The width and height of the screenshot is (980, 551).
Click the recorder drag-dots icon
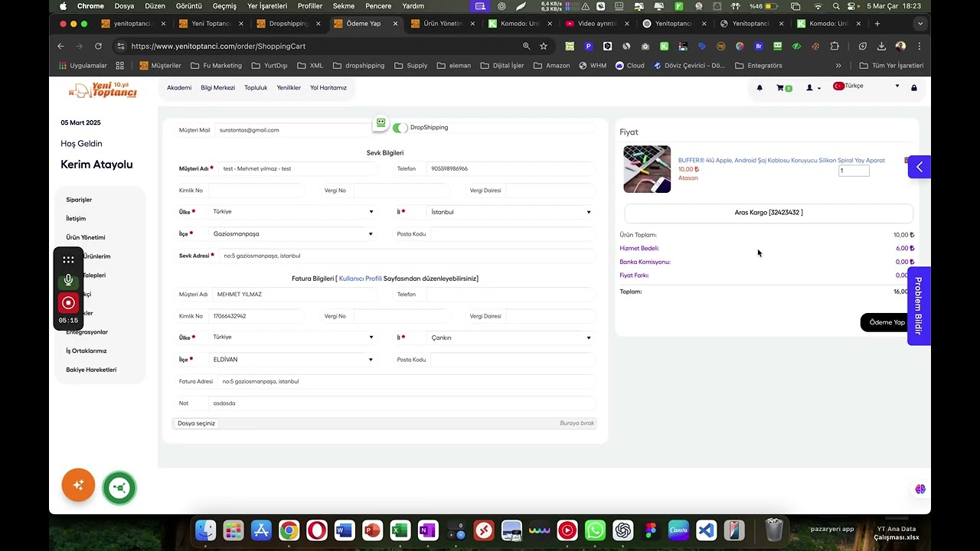tap(68, 259)
